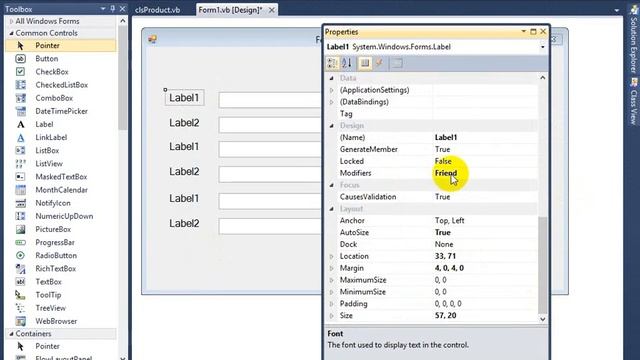Switch Properties to Categorized view
This screenshot has width=640, height=360.
pos(332,63)
